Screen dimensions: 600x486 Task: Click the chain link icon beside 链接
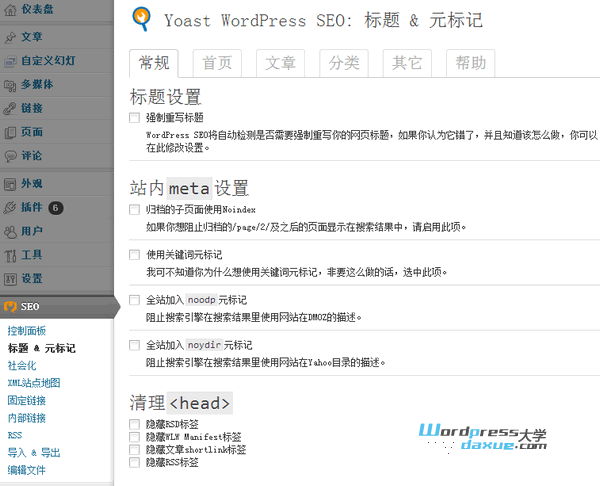click(x=10, y=109)
